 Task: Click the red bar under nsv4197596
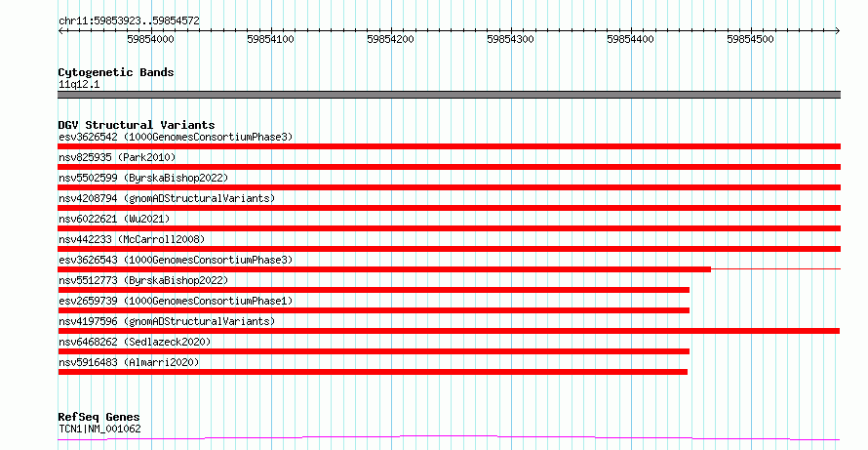tap(449, 331)
